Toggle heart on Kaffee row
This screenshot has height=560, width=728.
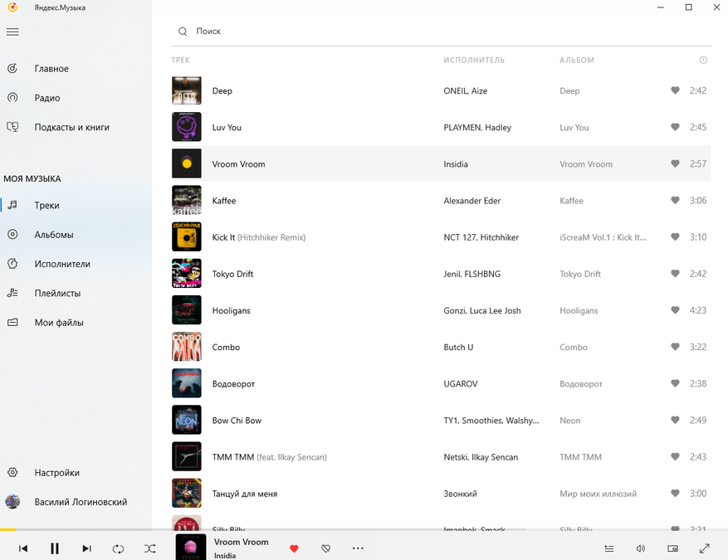coord(675,201)
